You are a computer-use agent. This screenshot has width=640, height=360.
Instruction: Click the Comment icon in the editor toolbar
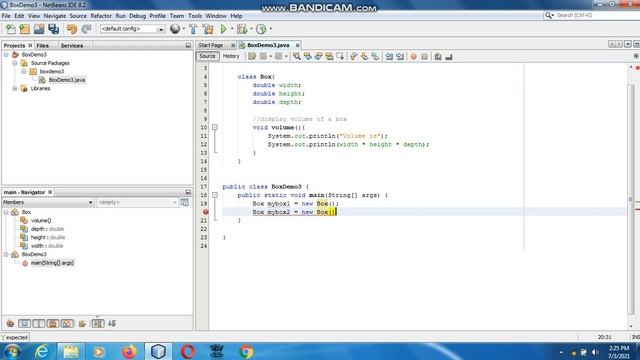click(438, 56)
